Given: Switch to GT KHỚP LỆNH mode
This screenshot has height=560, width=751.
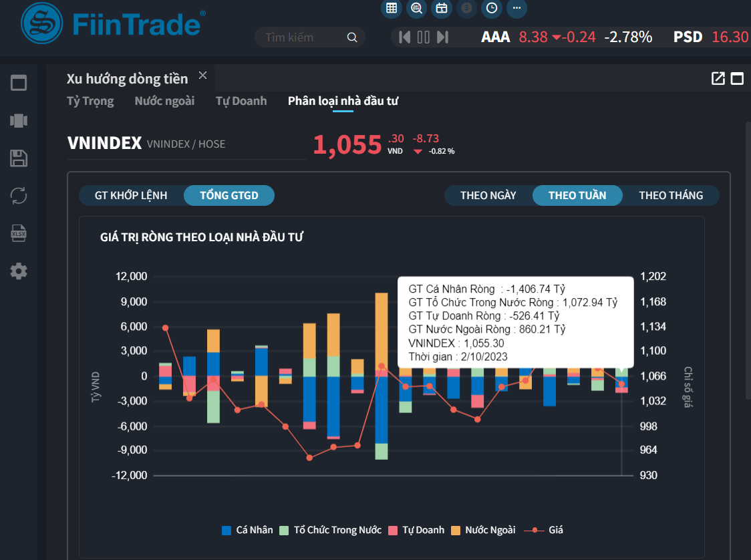Looking at the screenshot, I should 131,195.
